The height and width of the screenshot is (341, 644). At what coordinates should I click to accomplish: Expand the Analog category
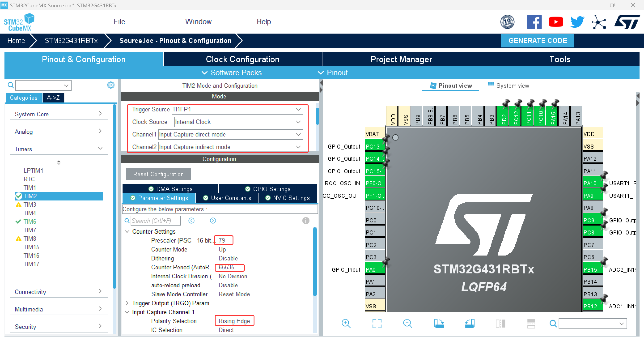pyautogui.click(x=59, y=132)
